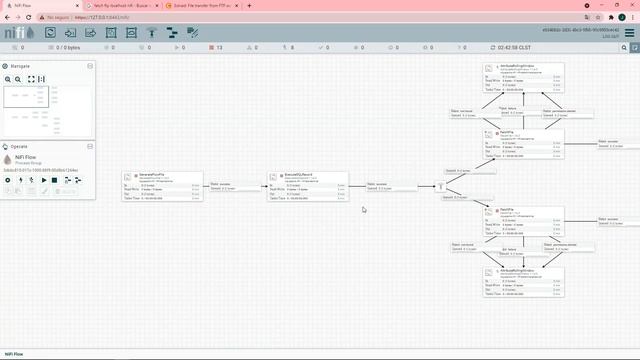Open the browser profile avatar
The width and height of the screenshot is (640, 360).
point(622,17)
